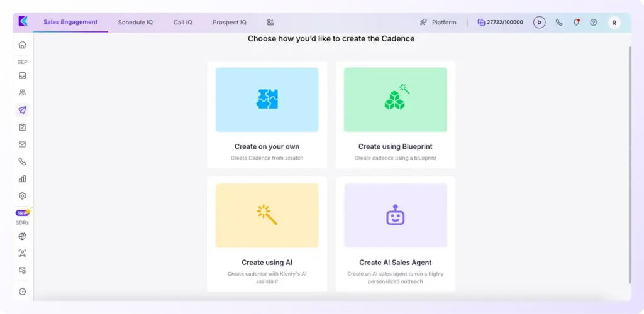Open the Tasks clipboard icon in sidebar
This screenshot has height=314, width=644.
point(23,127)
